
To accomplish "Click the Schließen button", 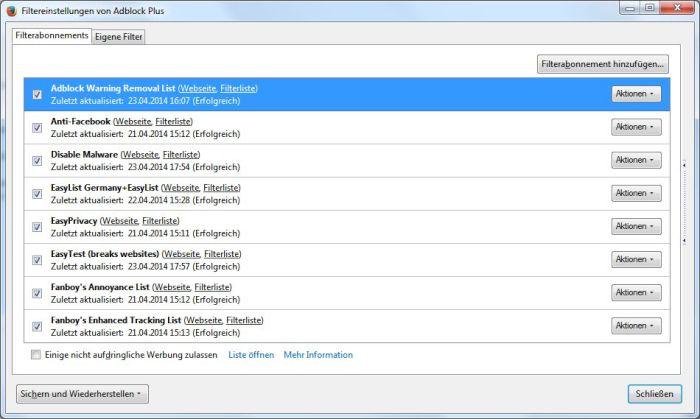I will (654, 394).
